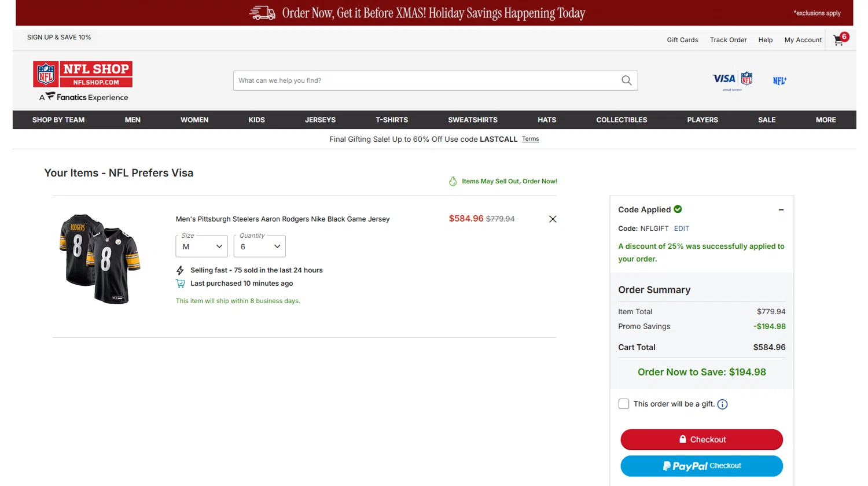Screen dimensions: 868x486
Task: Remove the Aaron Rodgers jersey with X icon
Action: [x=553, y=219]
